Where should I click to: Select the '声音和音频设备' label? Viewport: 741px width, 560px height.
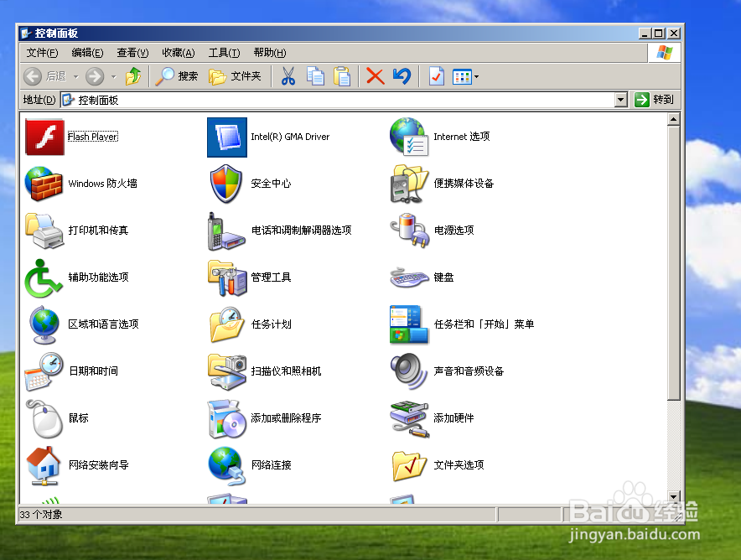pos(469,371)
